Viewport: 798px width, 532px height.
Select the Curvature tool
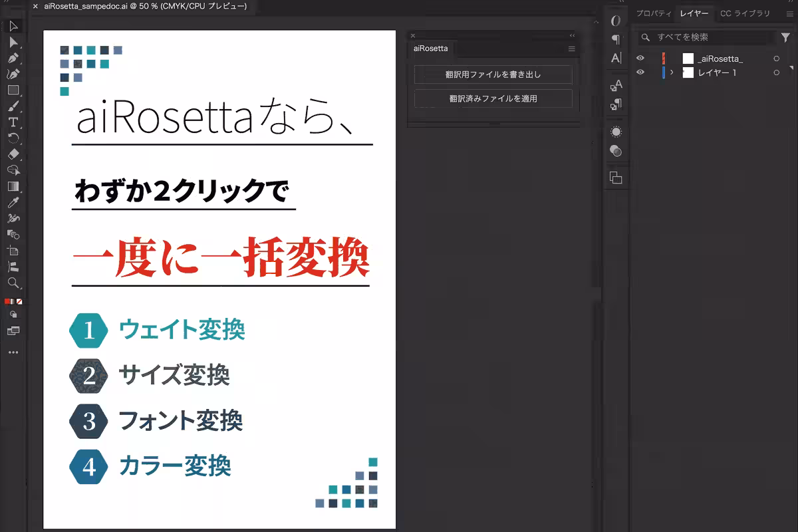13,74
